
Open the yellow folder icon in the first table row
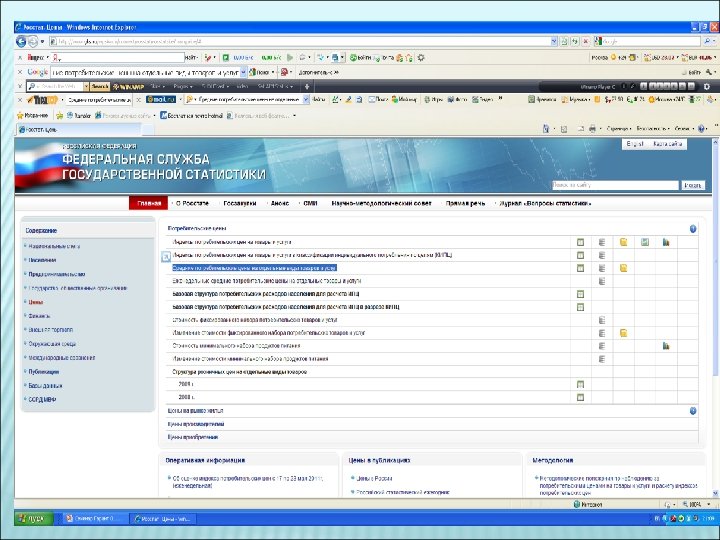[x=622, y=242]
